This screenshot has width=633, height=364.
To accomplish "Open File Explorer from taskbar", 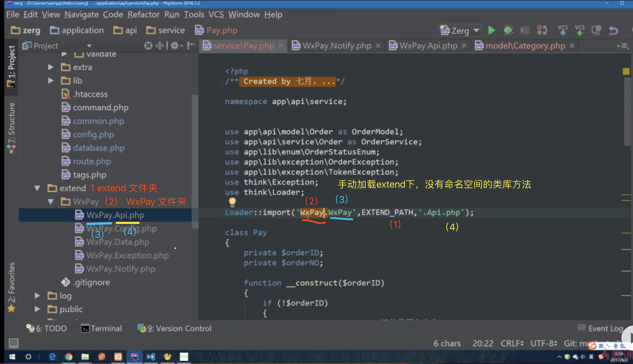I will [85, 357].
